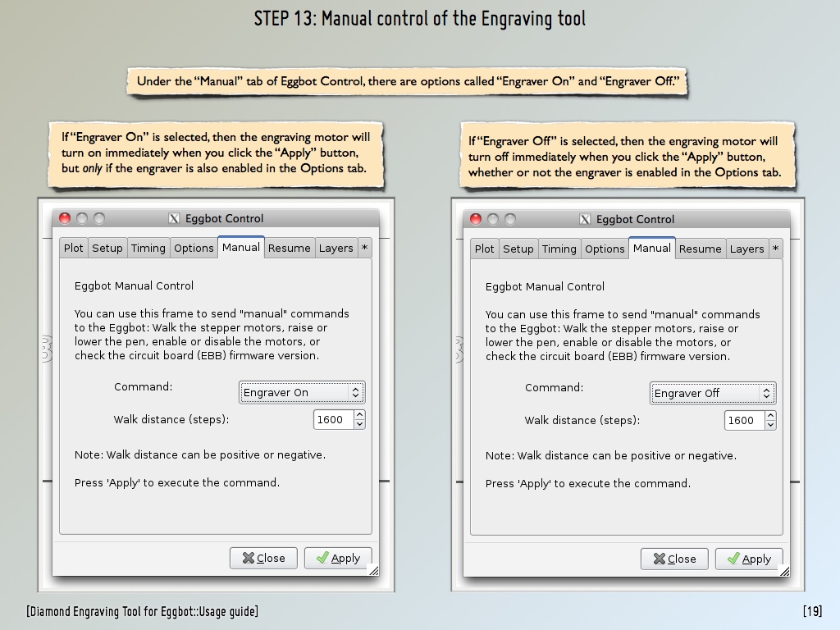The width and height of the screenshot is (840, 630).
Task: Click the asterisk tab in the Engraver On dialog
Action: 365,248
